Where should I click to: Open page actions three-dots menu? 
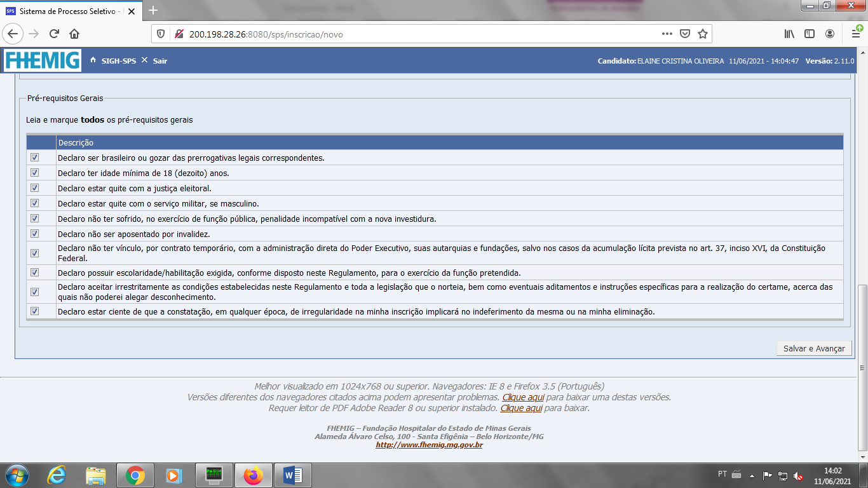(667, 34)
